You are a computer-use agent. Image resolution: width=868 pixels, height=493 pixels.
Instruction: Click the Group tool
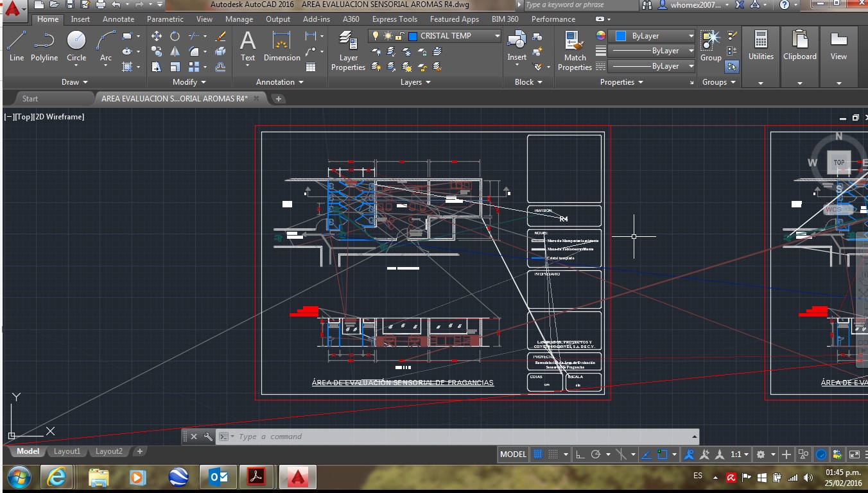click(711, 46)
